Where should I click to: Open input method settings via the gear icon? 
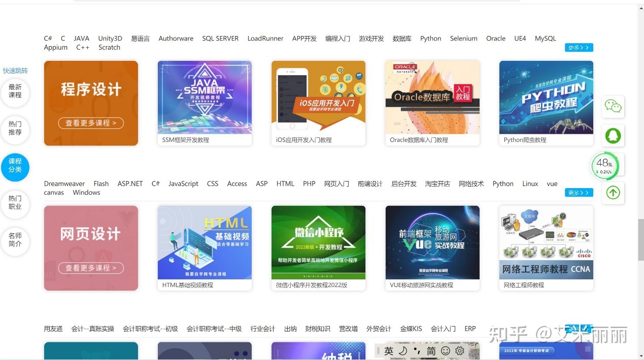click(459, 350)
